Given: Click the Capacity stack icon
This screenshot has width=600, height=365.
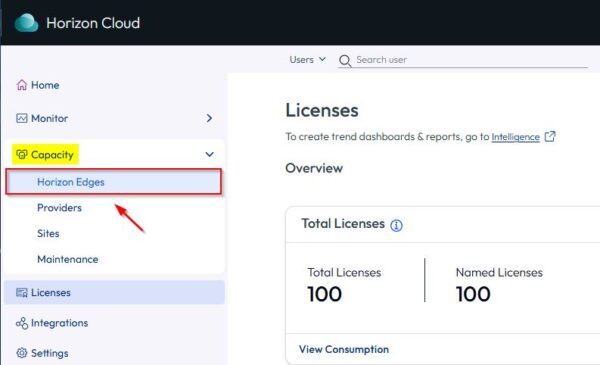Looking at the screenshot, I should point(22,155).
